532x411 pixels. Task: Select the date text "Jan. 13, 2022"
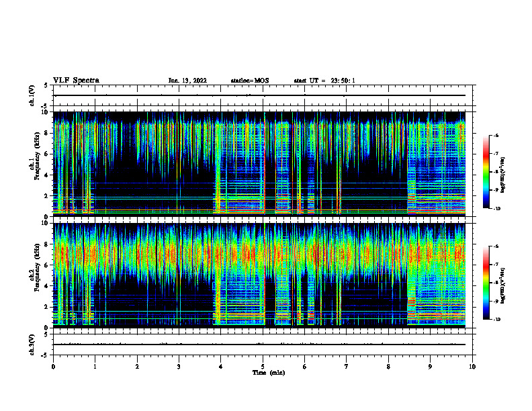(x=187, y=81)
